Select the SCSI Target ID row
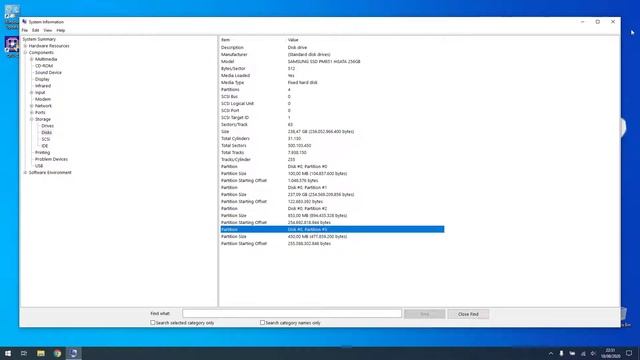640x360 pixels. [332, 117]
